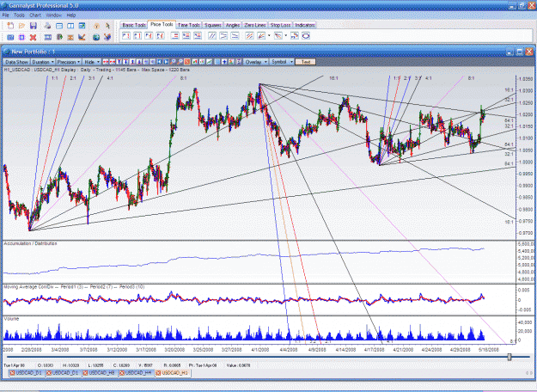Click the split-window layout icon

pyautogui.click(x=70, y=26)
